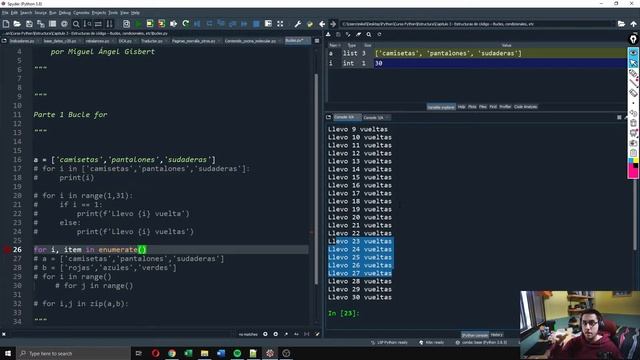Run the current file (green play)
The image size is (640, 360).
pyautogui.click(x=138, y=24)
